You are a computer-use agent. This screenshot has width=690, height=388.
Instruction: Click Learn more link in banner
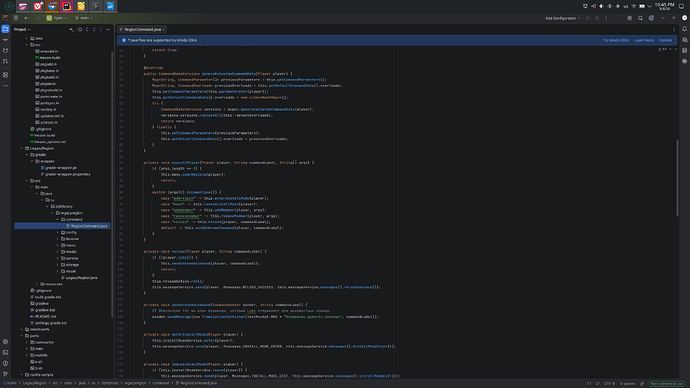click(x=644, y=40)
